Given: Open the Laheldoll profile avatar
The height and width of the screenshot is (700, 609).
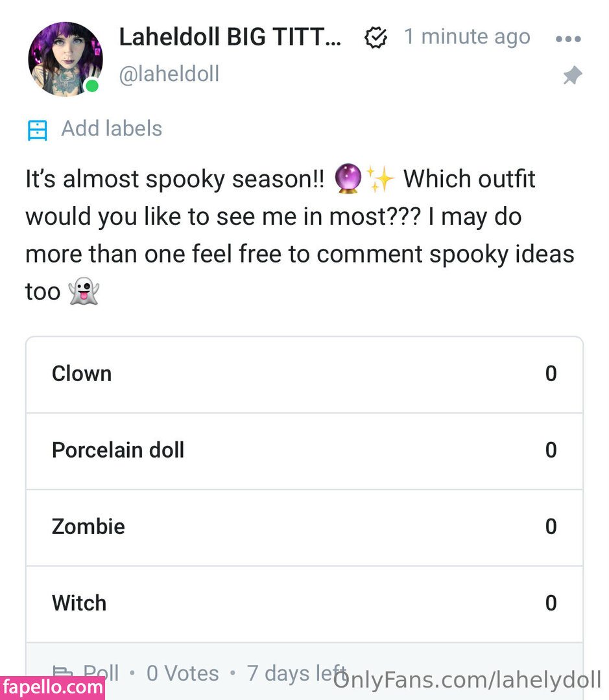Looking at the screenshot, I should (65, 58).
